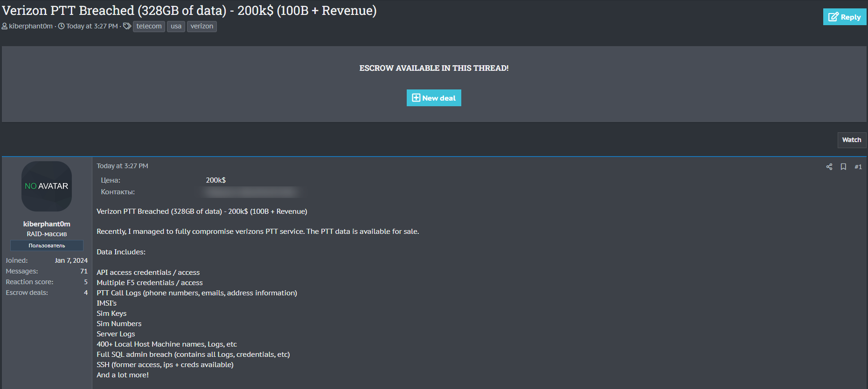The image size is (868, 389).
Task: Click the Messages count 71
Action: (x=84, y=271)
